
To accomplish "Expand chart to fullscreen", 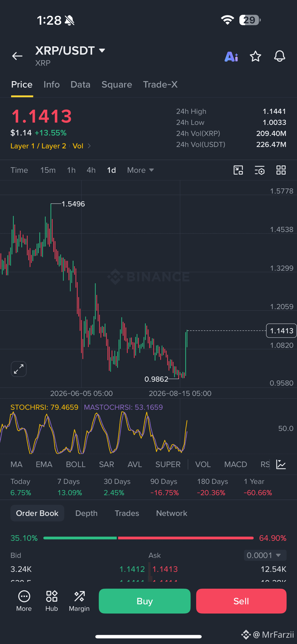I will 19,369.
